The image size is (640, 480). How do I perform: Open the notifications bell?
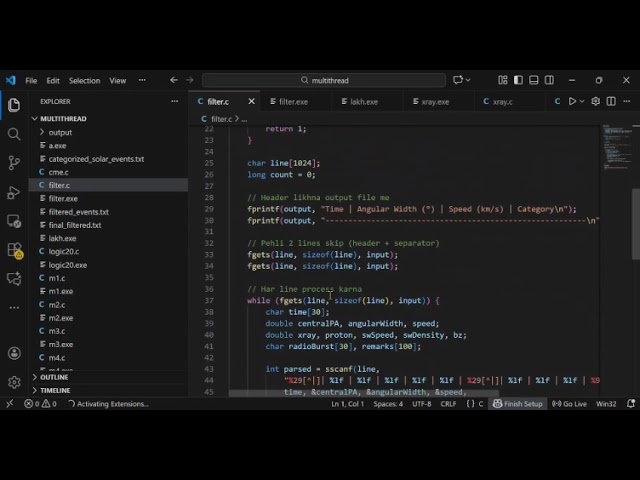click(x=631, y=404)
